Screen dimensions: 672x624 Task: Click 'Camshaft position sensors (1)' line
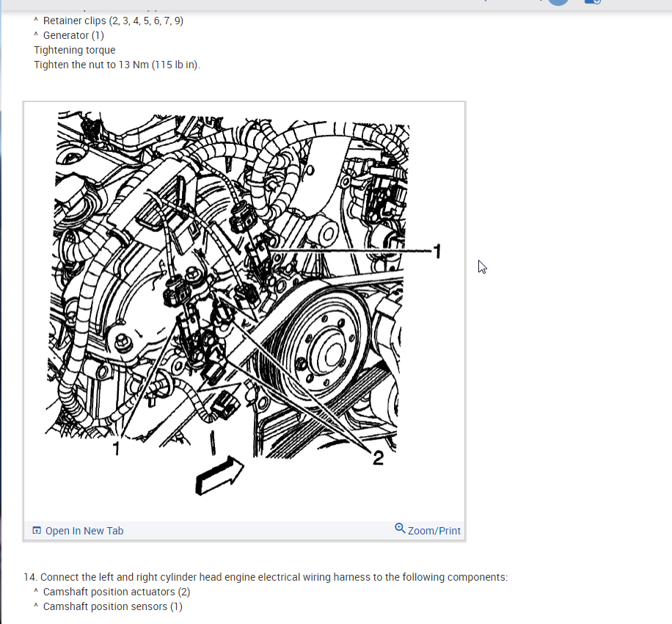pyautogui.click(x=113, y=606)
